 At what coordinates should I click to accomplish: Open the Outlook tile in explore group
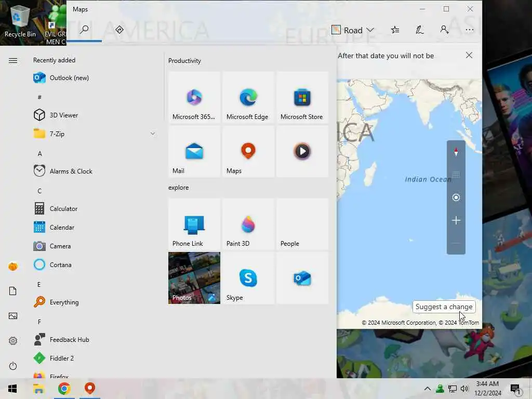[302, 278]
